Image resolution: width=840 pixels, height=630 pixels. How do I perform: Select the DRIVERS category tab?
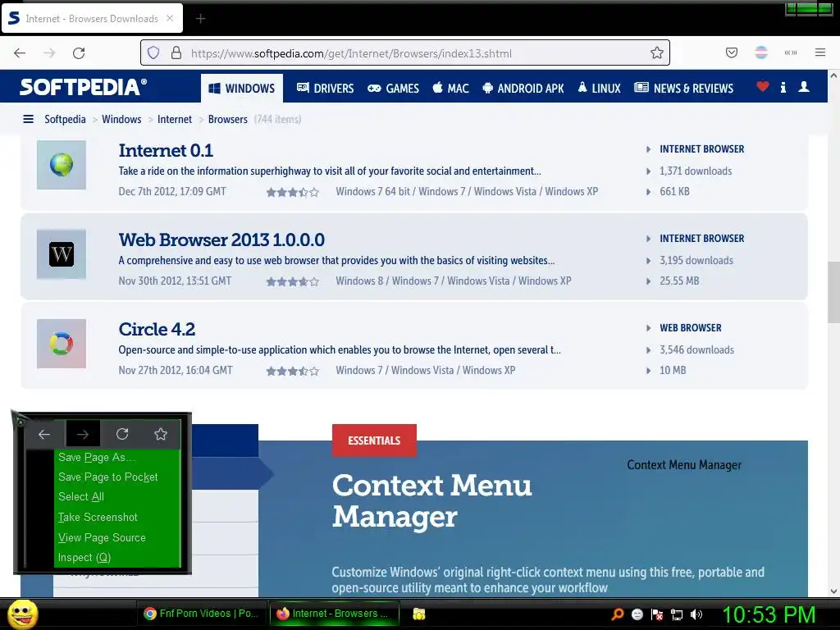(325, 89)
